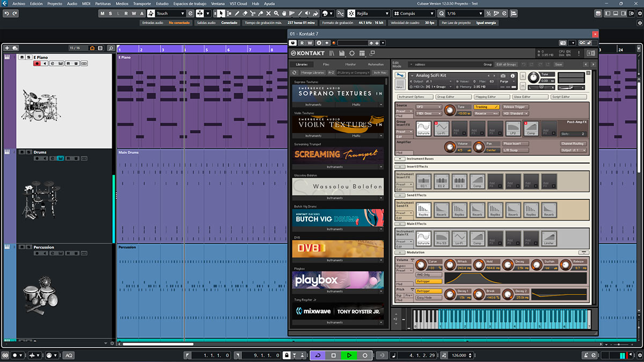644x362 pixels.
Task: Open Kontakt settings gear
Action: (x=352, y=53)
